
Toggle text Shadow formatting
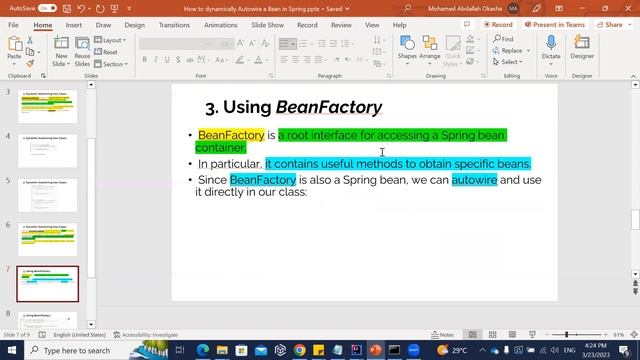tap(178, 60)
